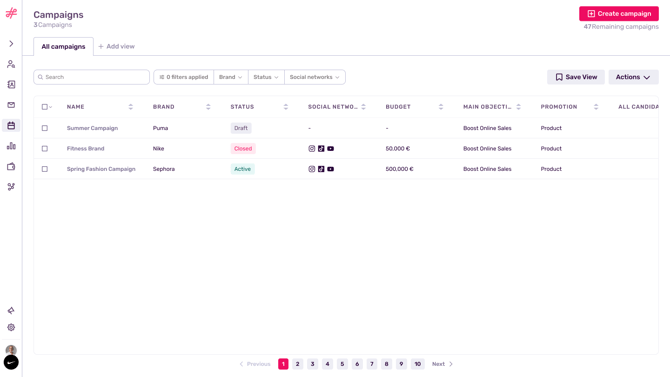Click the YouTube icon in Fitness Brand row
Viewport: 670px width, 377px height.
(x=330, y=148)
